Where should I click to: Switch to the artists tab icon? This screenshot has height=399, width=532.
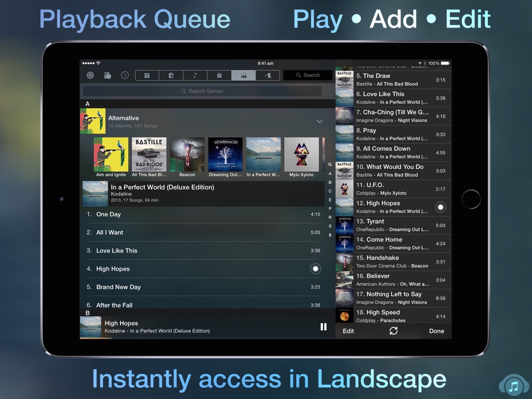pyautogui.click(x=171, y=75)
